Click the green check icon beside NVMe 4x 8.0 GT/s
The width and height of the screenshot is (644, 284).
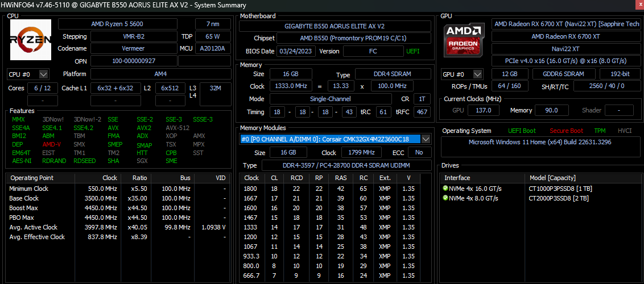point(445,198)
